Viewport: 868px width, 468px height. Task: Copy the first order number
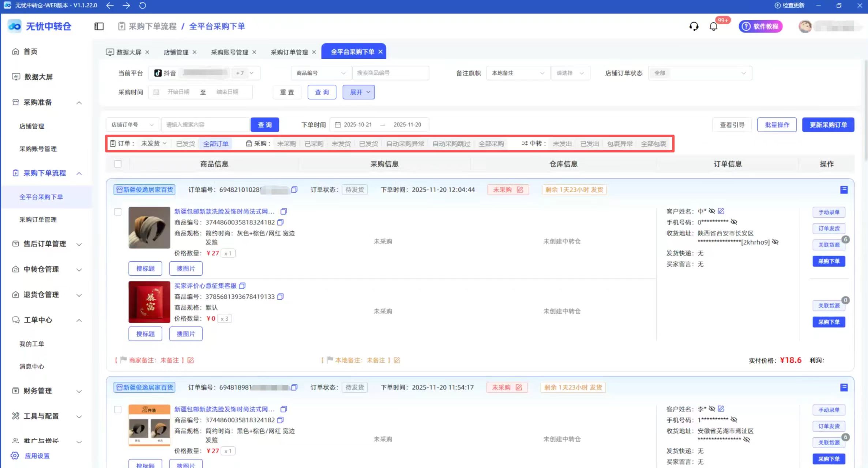(294, 189)
